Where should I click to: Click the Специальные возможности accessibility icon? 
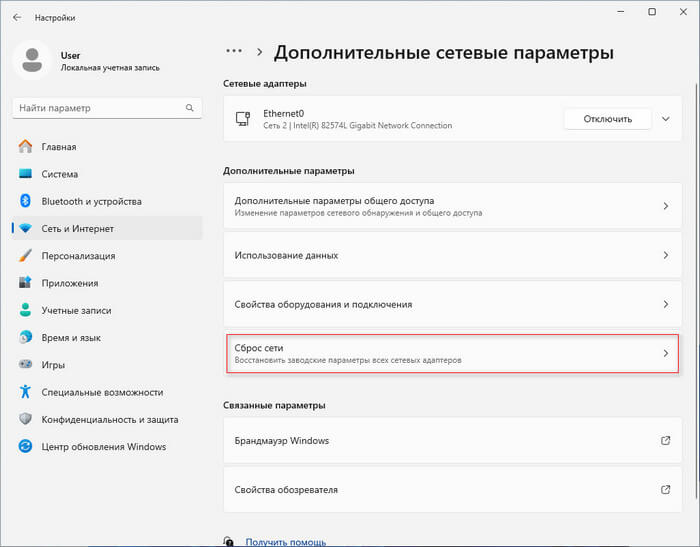[25, 392]
